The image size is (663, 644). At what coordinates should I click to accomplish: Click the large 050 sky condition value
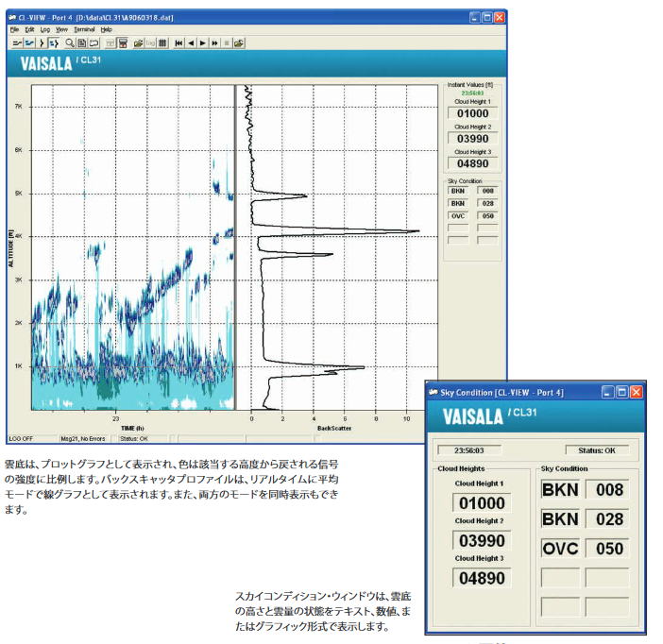(x=607, y=549)
